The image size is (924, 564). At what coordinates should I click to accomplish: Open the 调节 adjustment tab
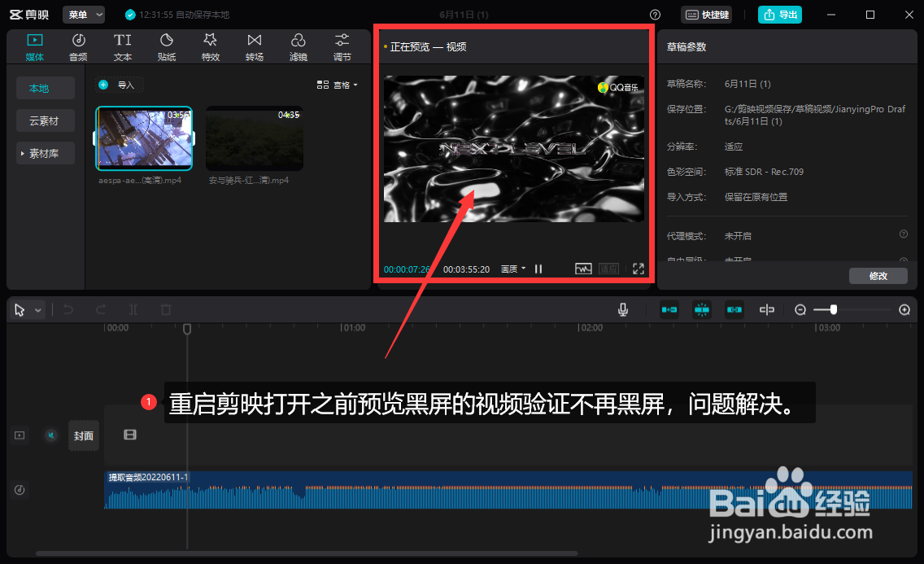[342, 47]
